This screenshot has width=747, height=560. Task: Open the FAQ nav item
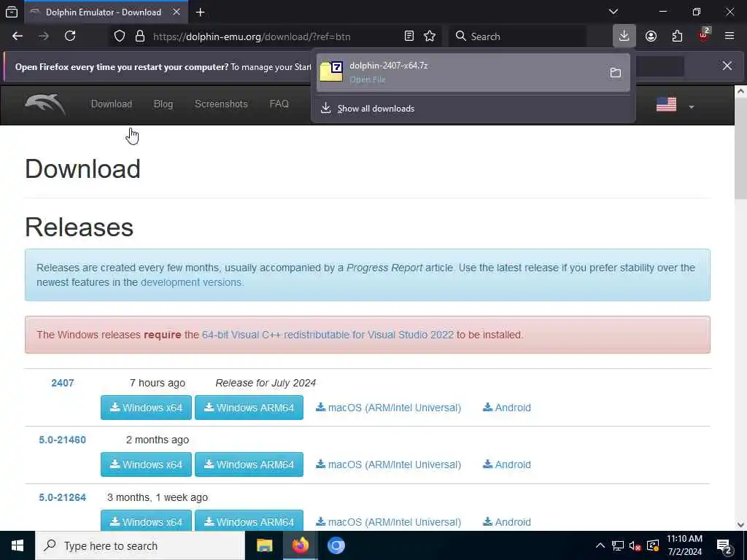pos(279,104)
